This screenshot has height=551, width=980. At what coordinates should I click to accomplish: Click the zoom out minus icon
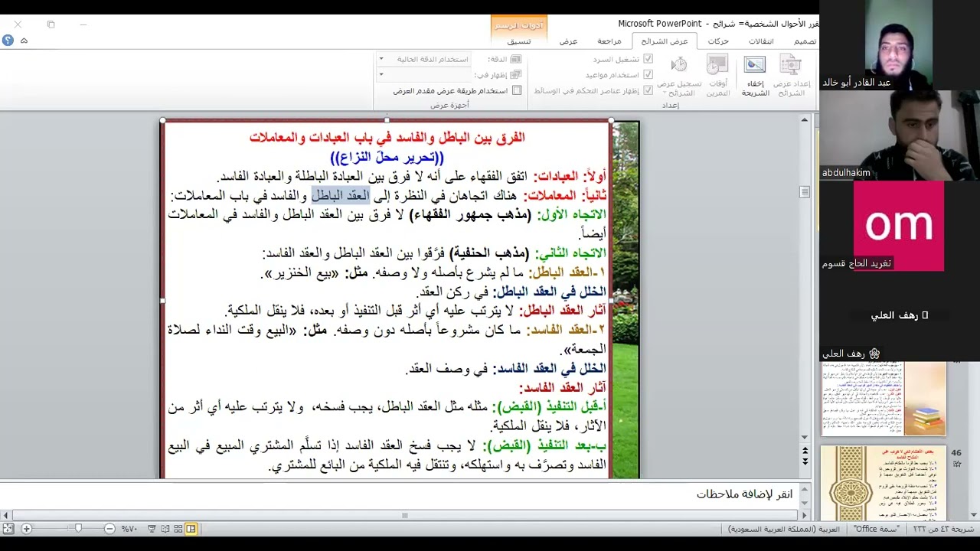(x=109, y=529)
